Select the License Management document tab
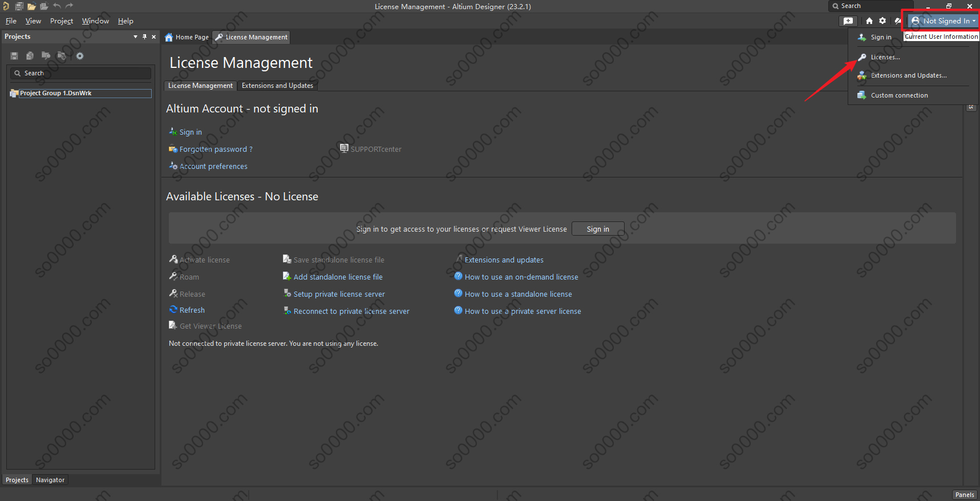Viewport: 980px width, 501px height. click(252, 37)
